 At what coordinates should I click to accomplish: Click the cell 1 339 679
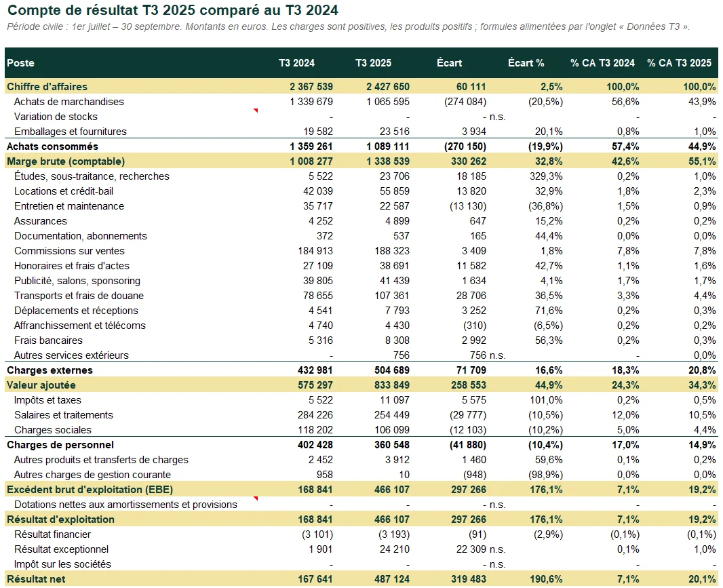[311, 102]
